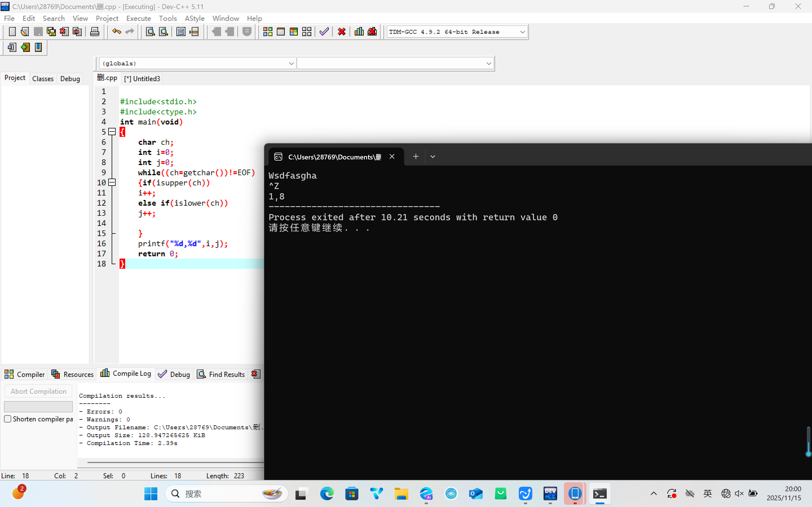Click the red X Stop Execution icon
Screen dimensions: 812x507
coord(342,32)
